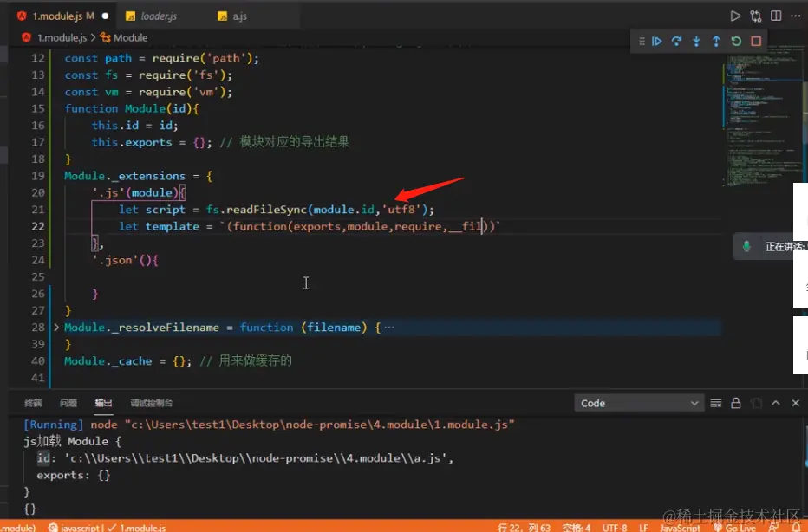This screenshot has width=808, height=532.
Task: Open the 问题 (Problems) panel tab
Action: click(x=68, y=403)
